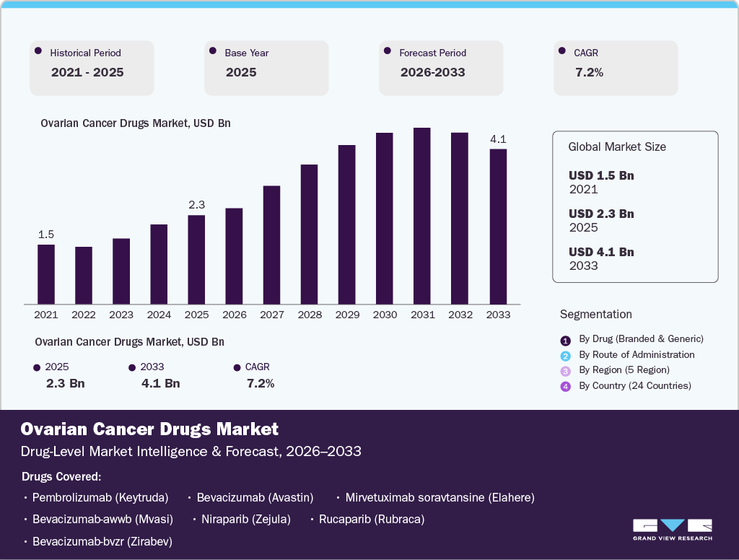This screenshot has height=560, width=739.
Task: Click the 2032 bar in the chart
Action: click(x=460, y=218)
